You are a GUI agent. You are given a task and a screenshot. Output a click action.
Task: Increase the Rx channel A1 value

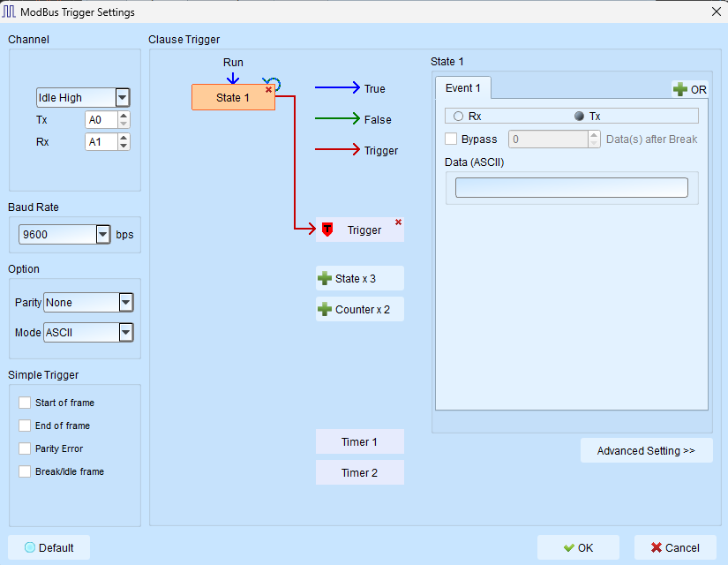coord(124,138)
